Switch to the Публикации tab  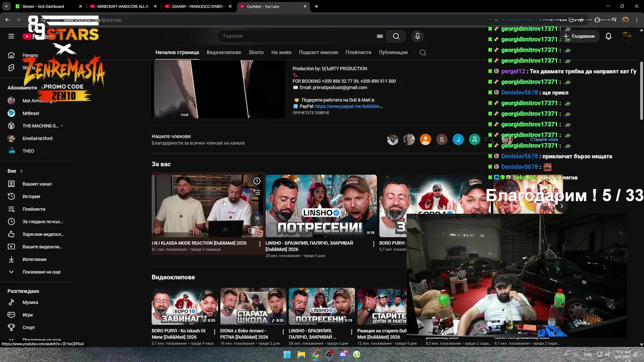coord(393,52)
